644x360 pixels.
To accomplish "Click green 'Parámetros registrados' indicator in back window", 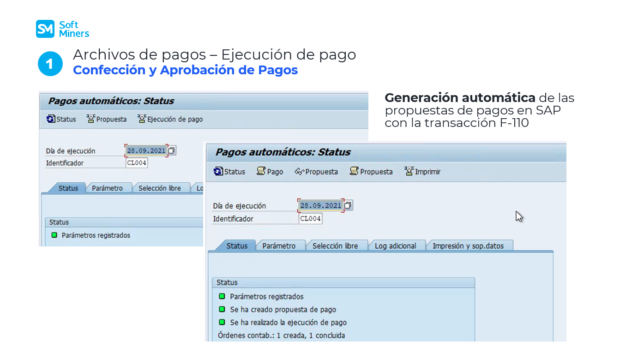I will (x=54, y=235).
